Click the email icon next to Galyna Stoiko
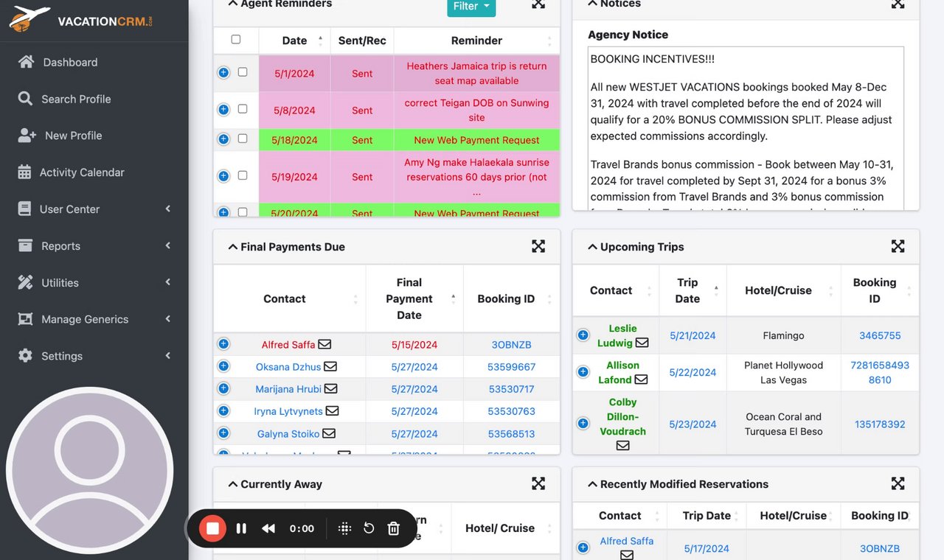 329,433
